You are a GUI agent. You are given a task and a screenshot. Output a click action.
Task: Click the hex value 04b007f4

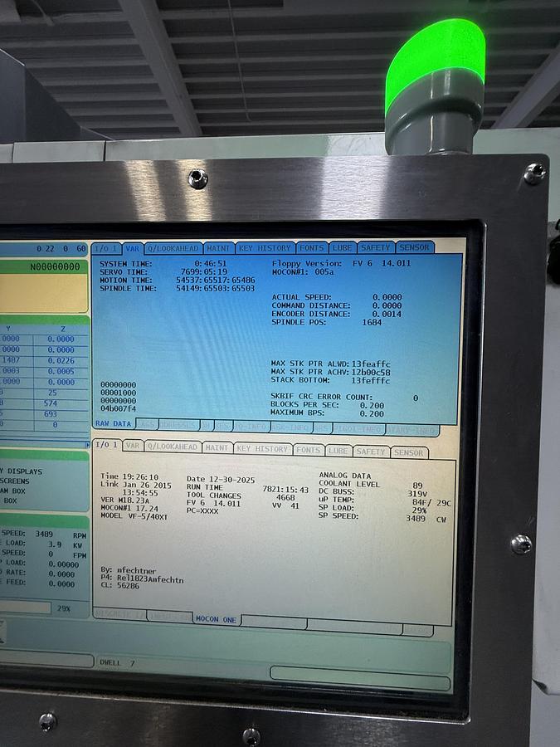point(118,408)
